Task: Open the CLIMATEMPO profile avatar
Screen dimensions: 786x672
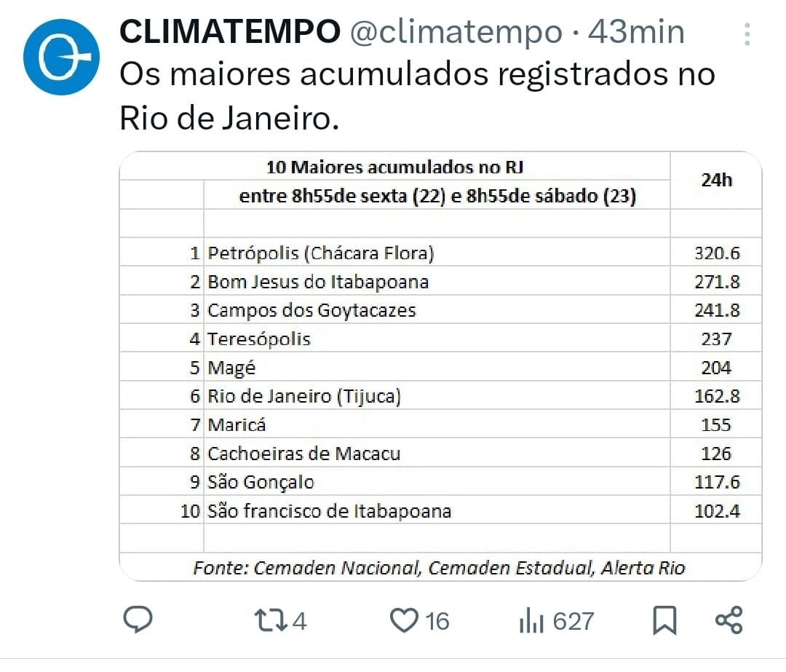Action: pos(60,58)
